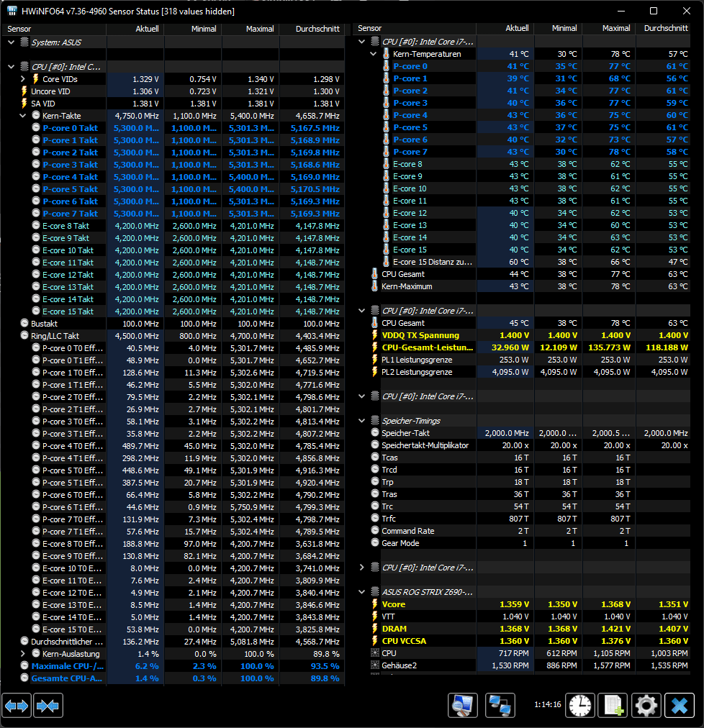The width and height of the screenshot is (704, 728).
Task: Expand the Core VIDs entry
Action: pos(23,79)
